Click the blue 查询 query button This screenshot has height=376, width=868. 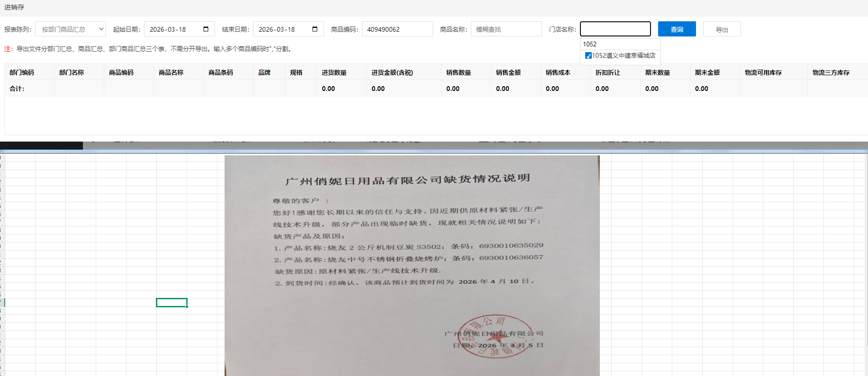[677, 29]
